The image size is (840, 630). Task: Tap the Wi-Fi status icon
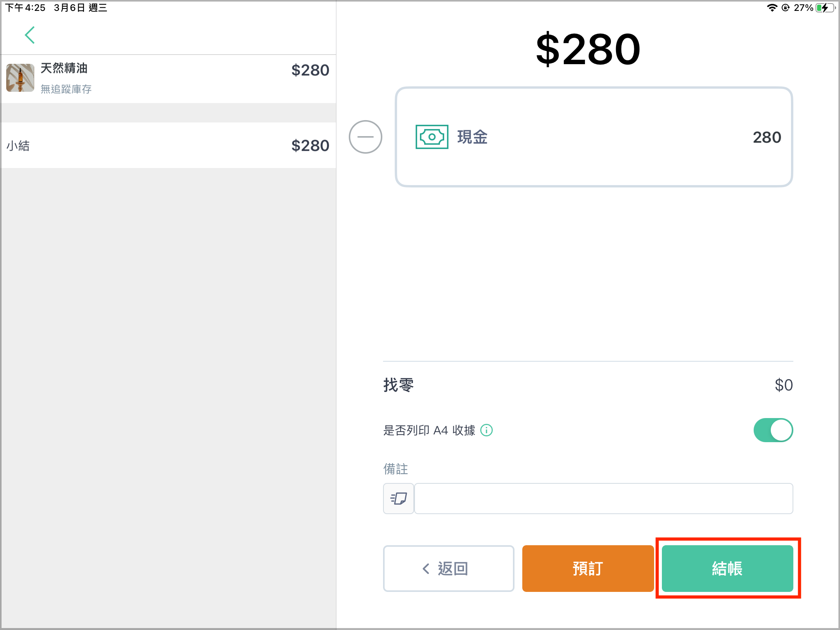click(772, 8)
